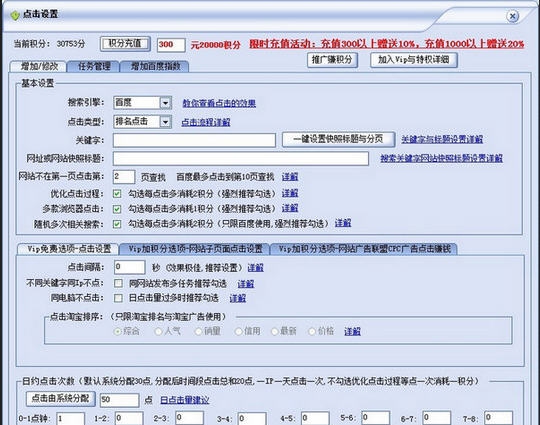
Task: Focus the 0-1点钟 clicks field
Action: click(70, 418)
